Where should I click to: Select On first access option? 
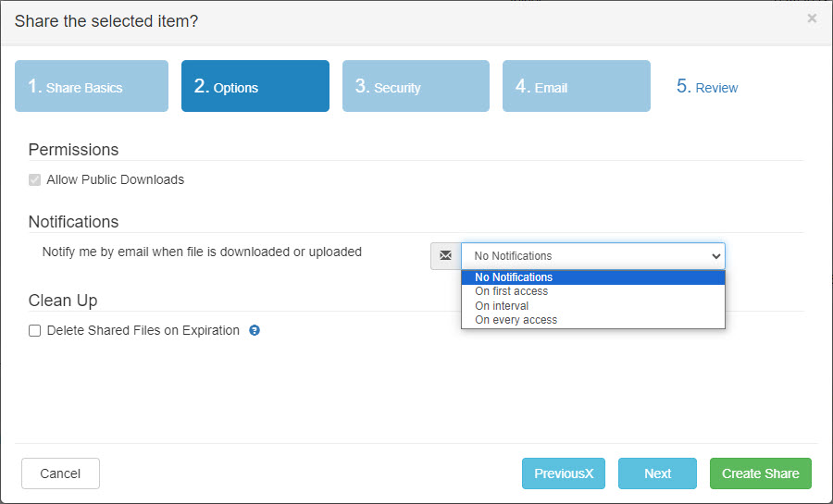[593, 291]
